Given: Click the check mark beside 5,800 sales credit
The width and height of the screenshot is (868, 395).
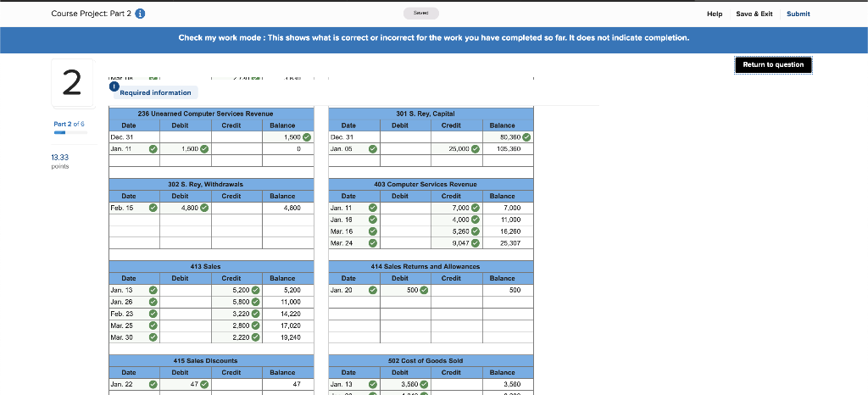Looking at the screenshot, I should [256, 302].
